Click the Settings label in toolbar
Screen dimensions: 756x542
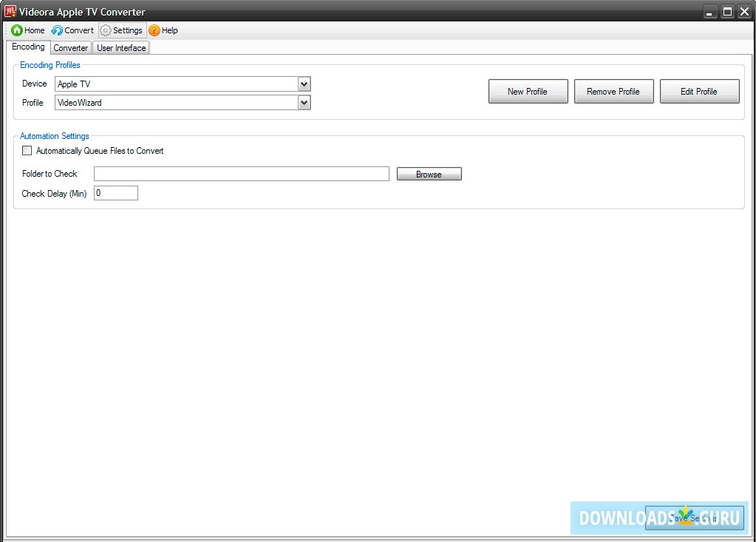click(128, 30)
